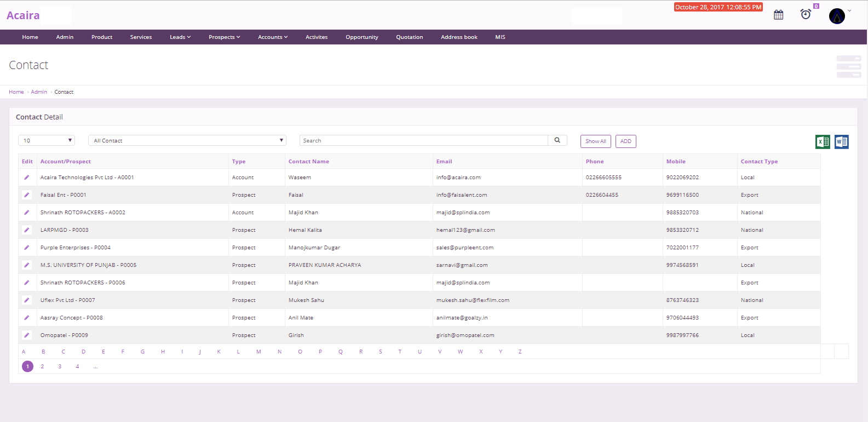Viewport: 868px width, 422px height.
Task: Expand the Leads menu
Action: pyautogui.click(x=180, y=37)
